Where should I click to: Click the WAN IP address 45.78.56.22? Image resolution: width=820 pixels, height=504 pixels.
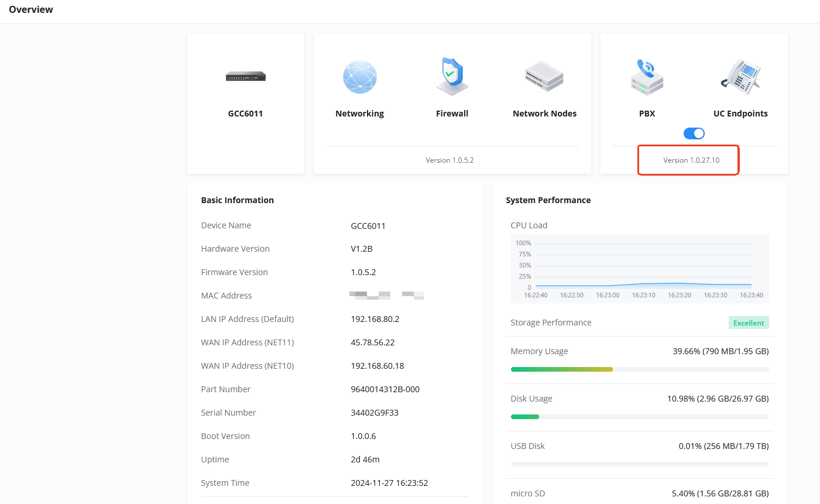(x=373, y=342)
